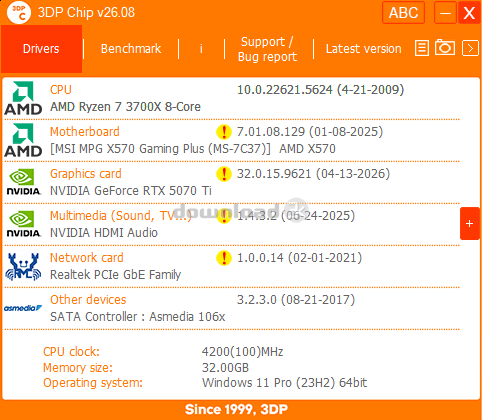483x420 pixels.
Task: Open the Latest version tab
Action: 363,49
